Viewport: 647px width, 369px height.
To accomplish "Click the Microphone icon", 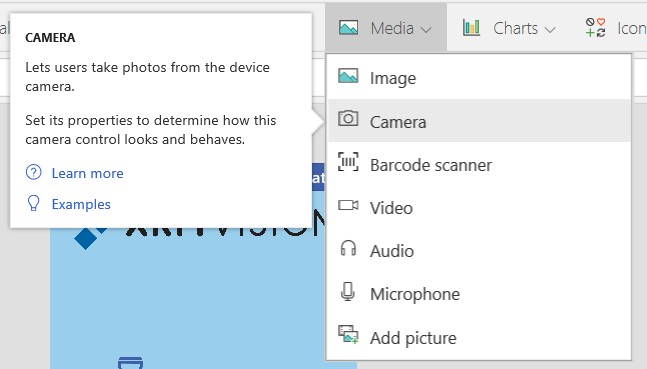I will click(x=348, y=292).
